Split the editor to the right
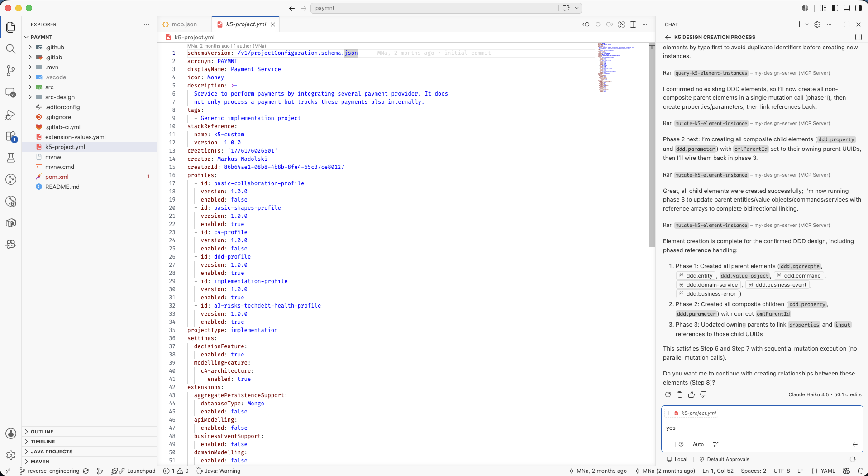Image resolution: width=868 pixels, height=476 pixels. [633, 24]
